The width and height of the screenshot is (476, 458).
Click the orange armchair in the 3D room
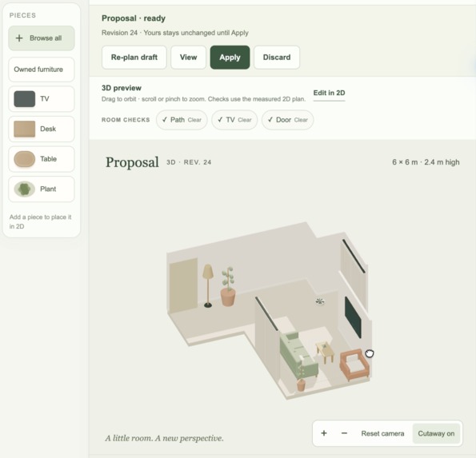click(x=354, y=364)
